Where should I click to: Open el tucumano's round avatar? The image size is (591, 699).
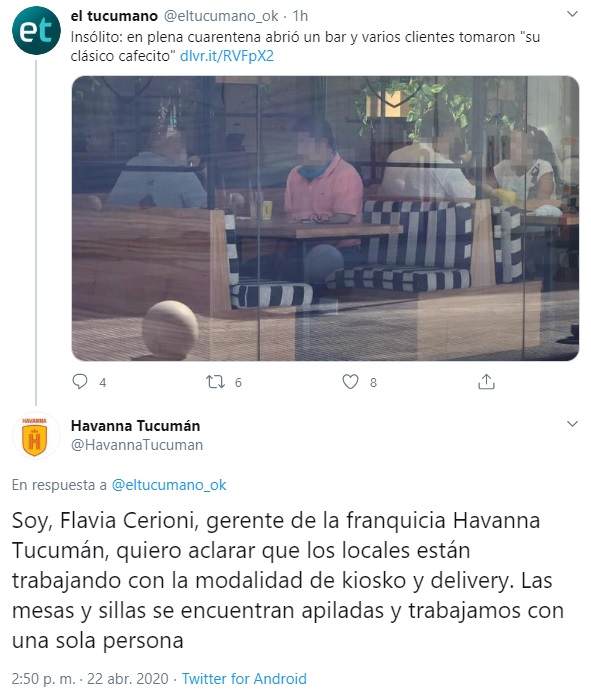36,30
